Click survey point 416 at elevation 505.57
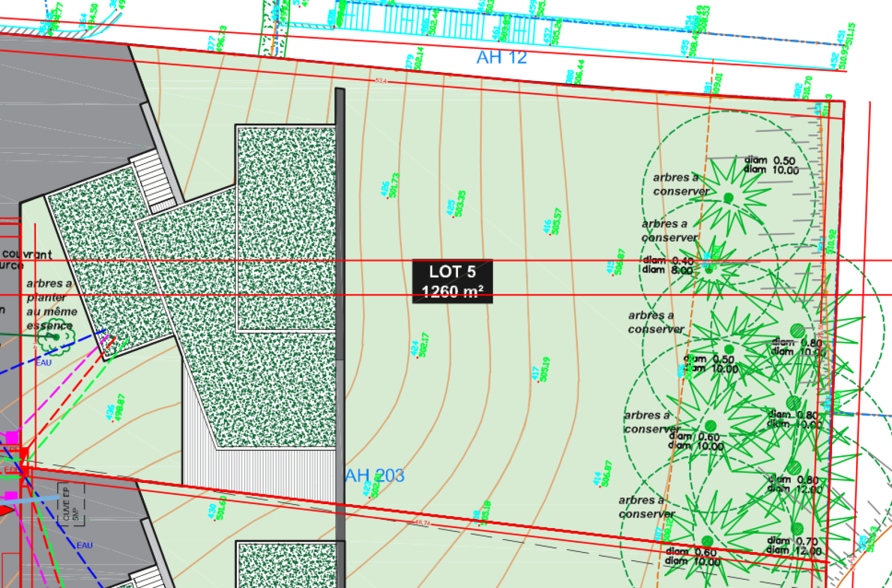Image resolution: width=892 pixels, height=588 pixels. pos(552,222)
